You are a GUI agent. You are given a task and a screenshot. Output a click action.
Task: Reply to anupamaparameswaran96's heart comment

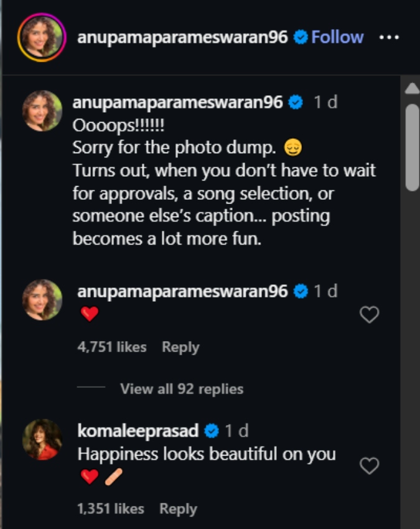click(180, 347)
